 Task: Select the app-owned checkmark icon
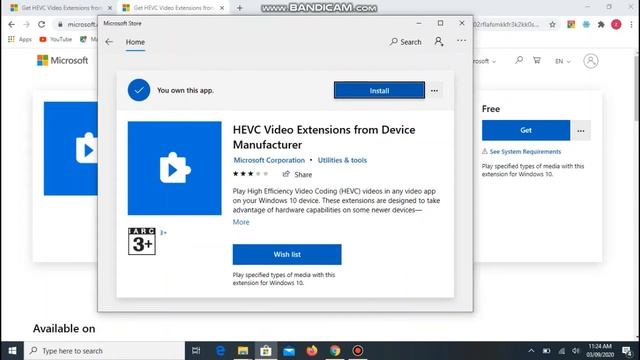click(x=139, y=90)
